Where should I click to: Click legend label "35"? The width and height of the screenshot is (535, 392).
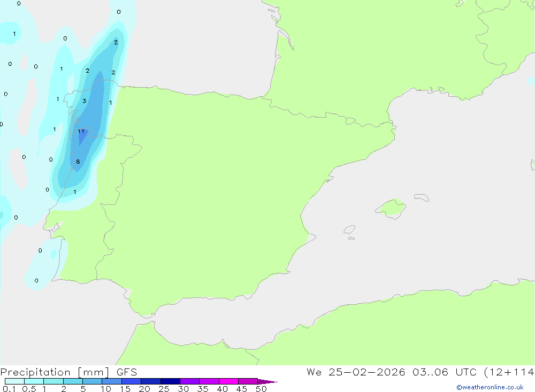click(203, 389)
